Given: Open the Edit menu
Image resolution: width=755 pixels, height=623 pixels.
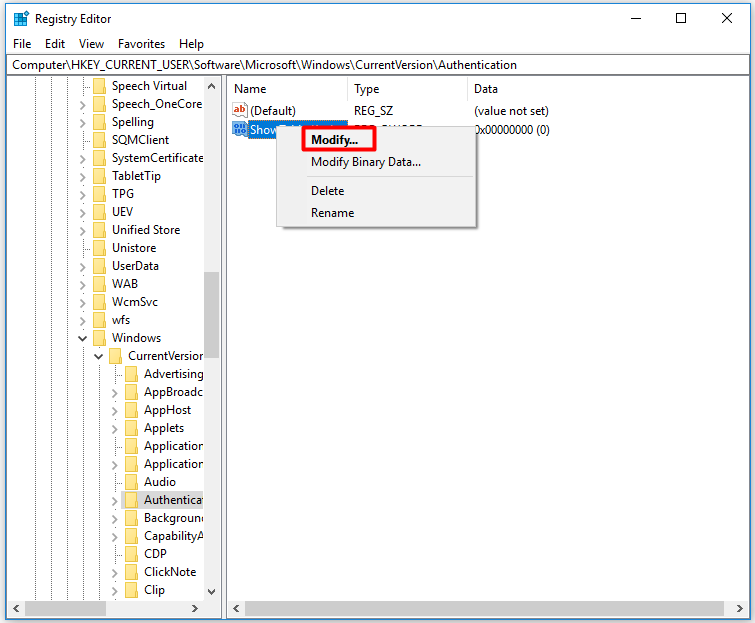Looking at the screenshot, I should (55, 44).
